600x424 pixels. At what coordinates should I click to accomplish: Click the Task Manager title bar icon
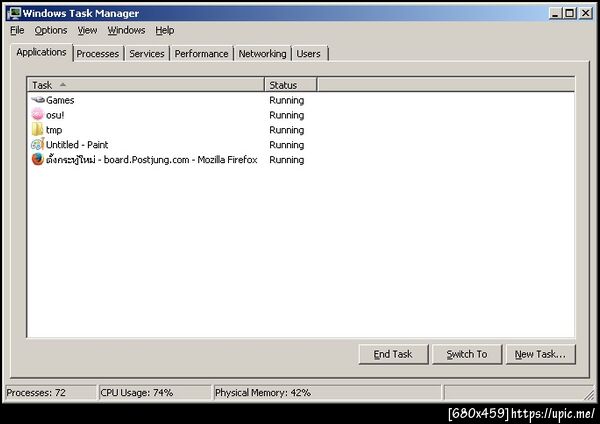pyautogui.click(x=14, y=13)
